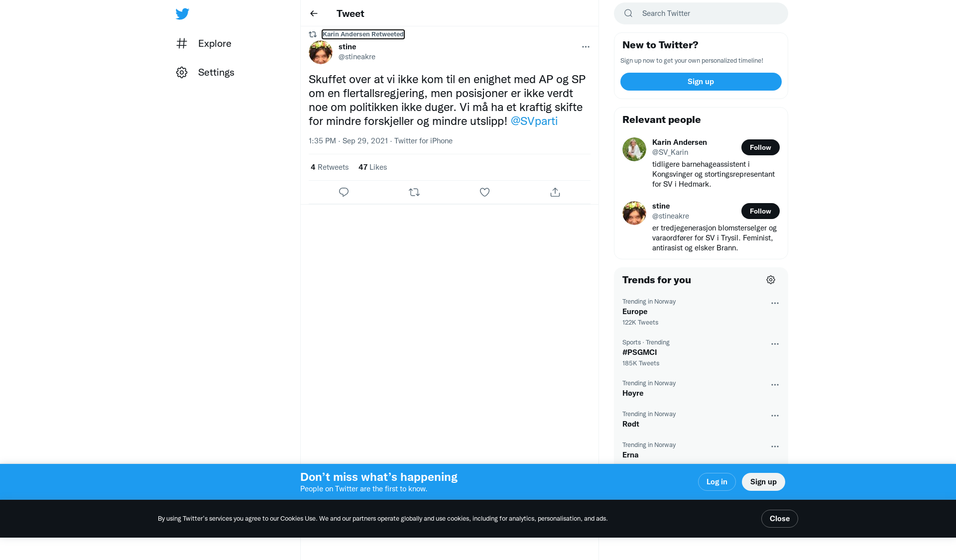The height and width of the screenshot is (560, 956).
Task: Go back using the arrow icon
Action: pyautogui.click(x=314, y=13)
